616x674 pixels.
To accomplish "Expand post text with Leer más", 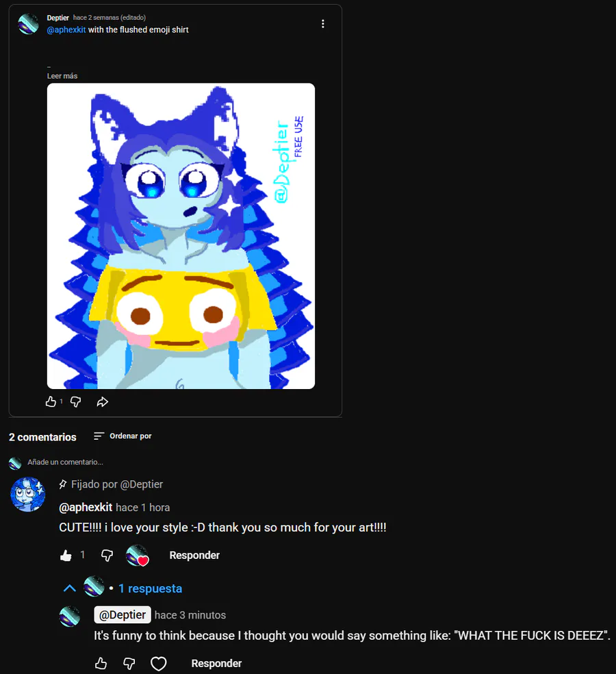I will click(x=62, y=76).
